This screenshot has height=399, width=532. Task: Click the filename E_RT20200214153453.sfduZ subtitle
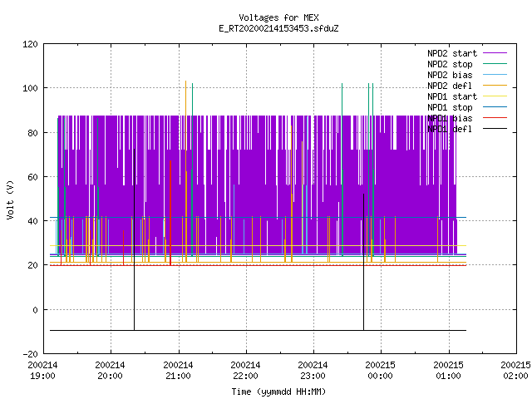coord(278,28)
